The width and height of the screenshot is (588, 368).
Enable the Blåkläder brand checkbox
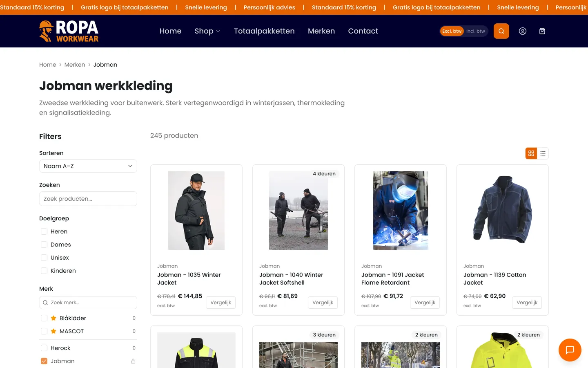tap(44, 318)
